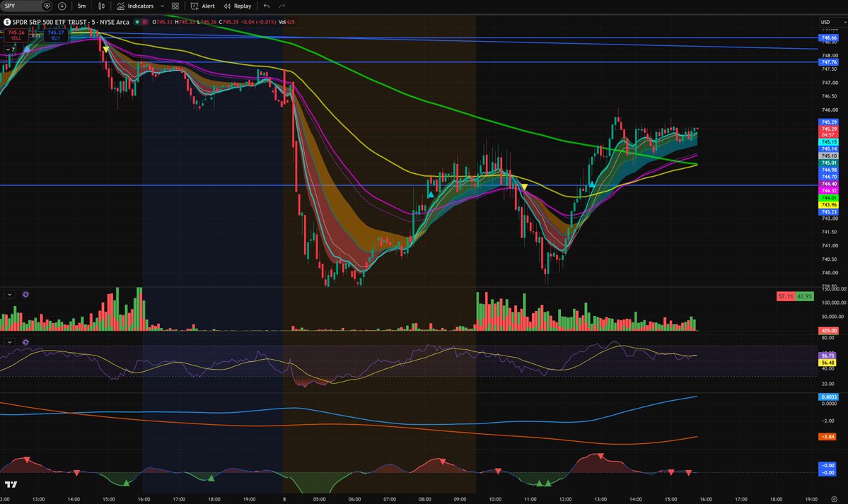Click the cyan 745.15 price label
Viewport: 848px width, 504px height.
tap(828, 142)
